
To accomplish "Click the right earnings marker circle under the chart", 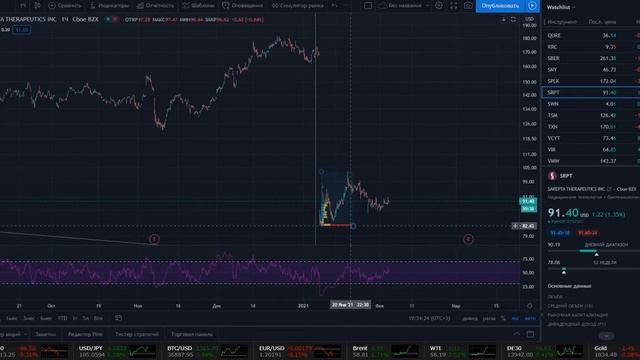I will [468, 239].
